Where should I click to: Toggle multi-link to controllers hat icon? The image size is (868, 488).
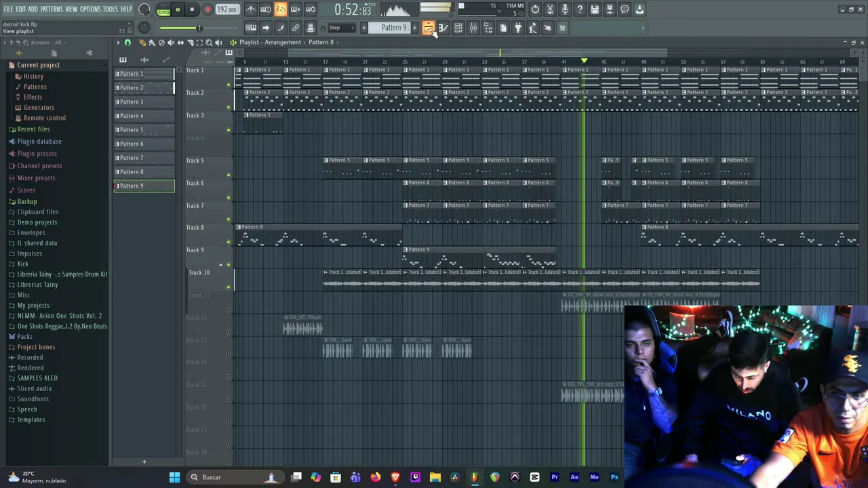pos(310,28)
